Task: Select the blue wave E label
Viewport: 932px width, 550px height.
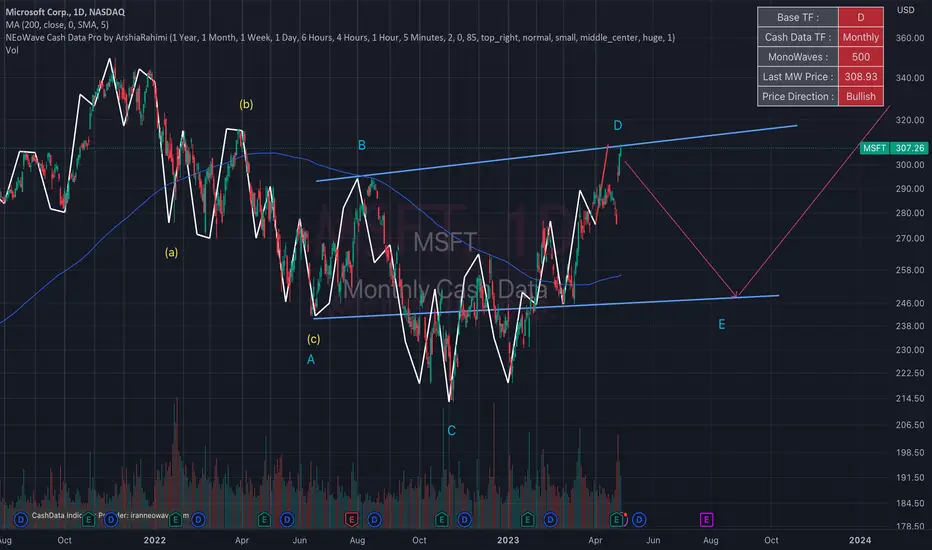Action: pyautogui.click(x=722, y=325)
